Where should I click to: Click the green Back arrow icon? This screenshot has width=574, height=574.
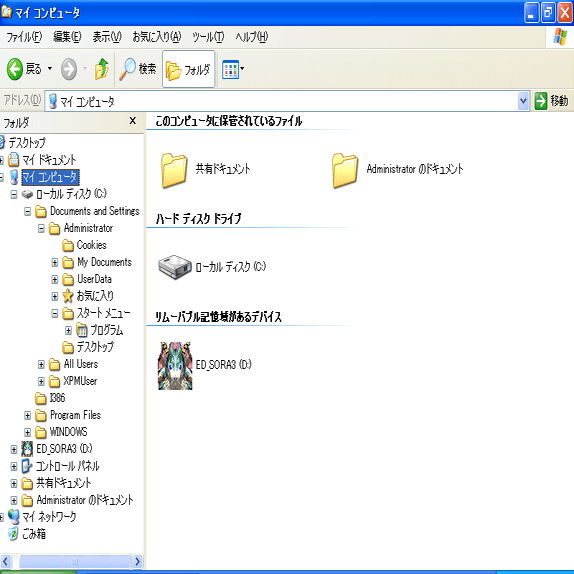(x=15, y=69)
